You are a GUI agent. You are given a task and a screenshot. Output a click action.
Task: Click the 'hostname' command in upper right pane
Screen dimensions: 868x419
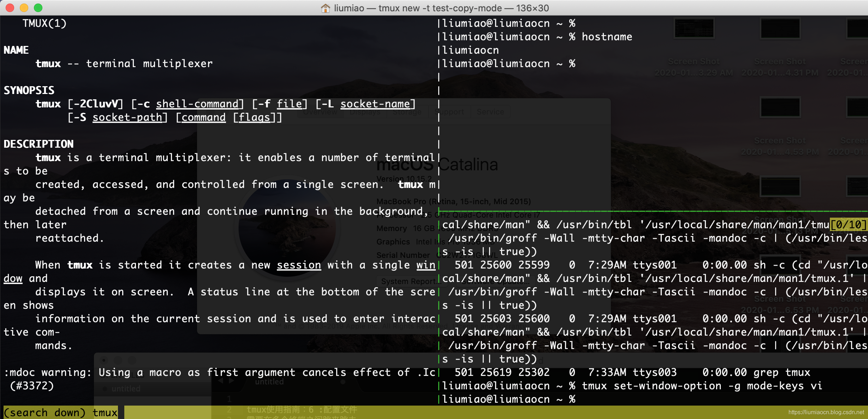tap(607, 37)
